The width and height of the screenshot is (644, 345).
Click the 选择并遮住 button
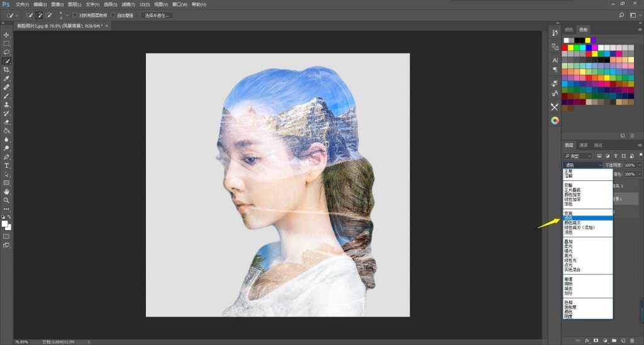pos(156,14)
